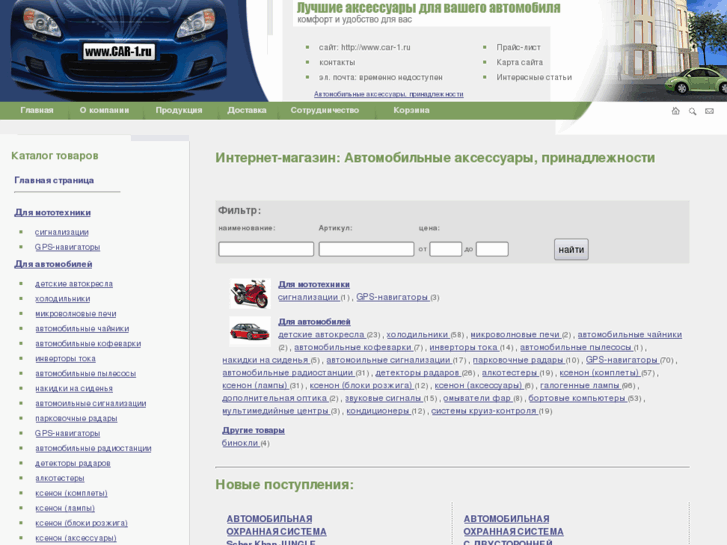Open the Сотрудничество menu item
The width and height of the screenshot is (727, 545).
tap(325, 110)
